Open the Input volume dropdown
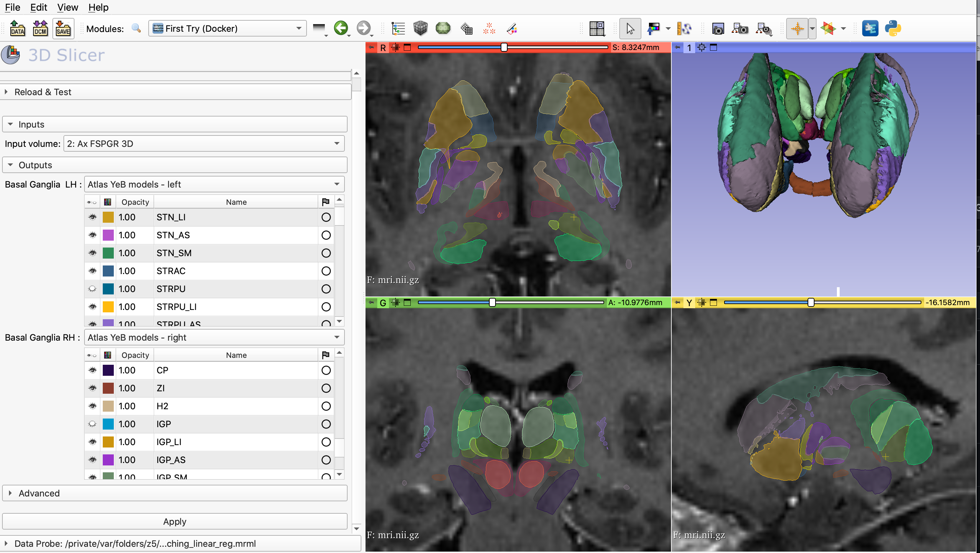This screenshot has width=980, height=553. (203, 144)
